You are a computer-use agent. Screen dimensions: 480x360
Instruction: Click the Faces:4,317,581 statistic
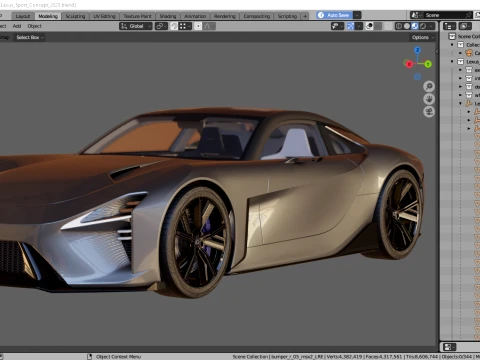point(384,357)
